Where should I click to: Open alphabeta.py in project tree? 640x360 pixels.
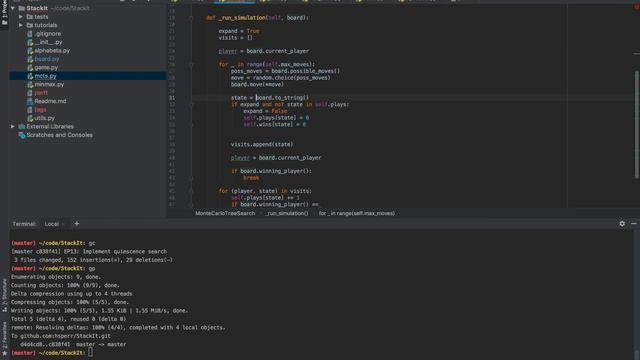point(52,51)
